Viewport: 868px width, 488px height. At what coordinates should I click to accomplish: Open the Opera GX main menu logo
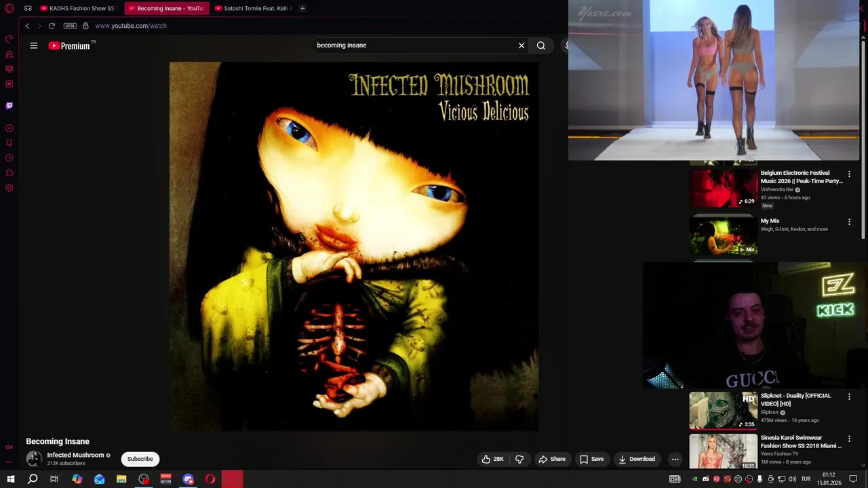[9, 8]
